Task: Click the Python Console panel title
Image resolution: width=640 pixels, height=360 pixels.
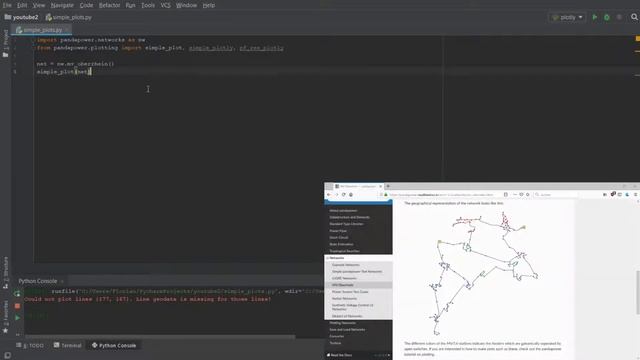Action: 38,281
